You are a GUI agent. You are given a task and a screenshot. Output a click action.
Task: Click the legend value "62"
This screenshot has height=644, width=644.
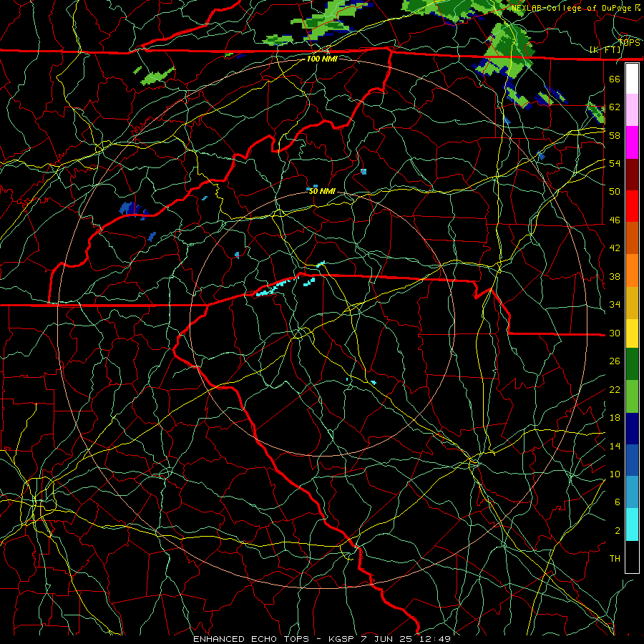tap(615, 107)
